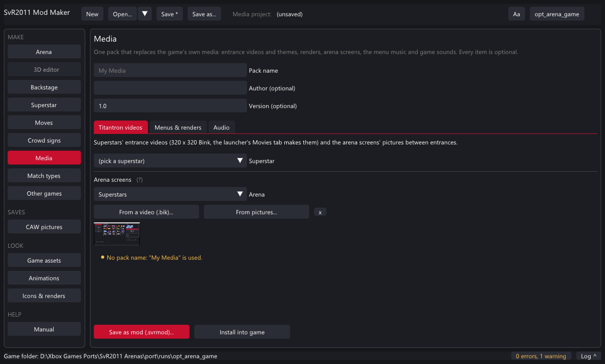Expand the Log panel
The image size is (605, 364).
tap(588, 356)
